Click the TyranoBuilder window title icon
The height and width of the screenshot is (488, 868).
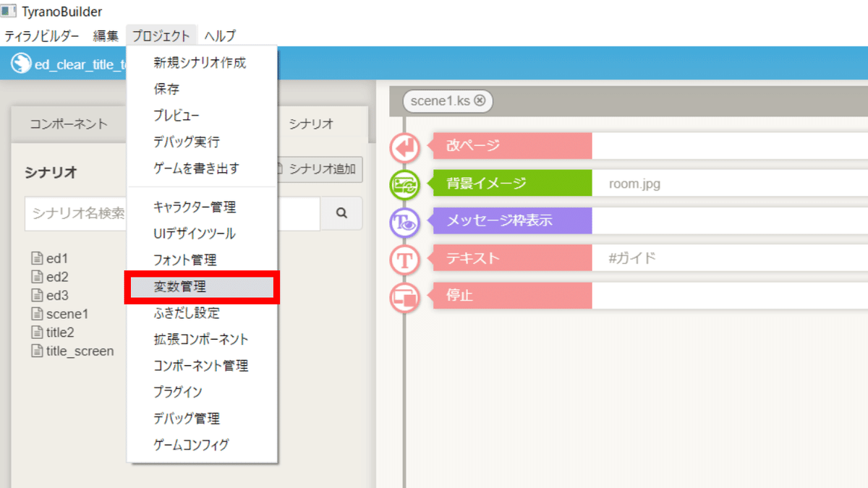[x=9, y=12]
